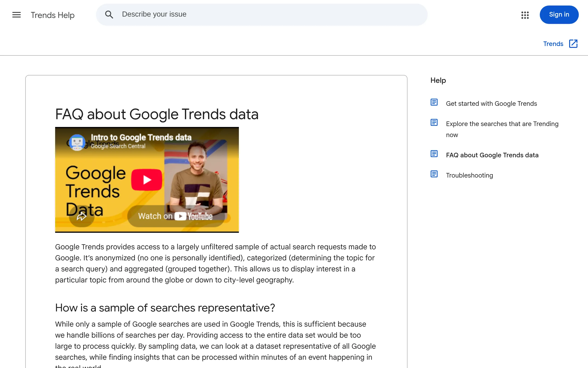Click the document icon for Explore searches
The width and height of the screenshot is (588, 368).
pyautogui.click(x=434, y=122)
